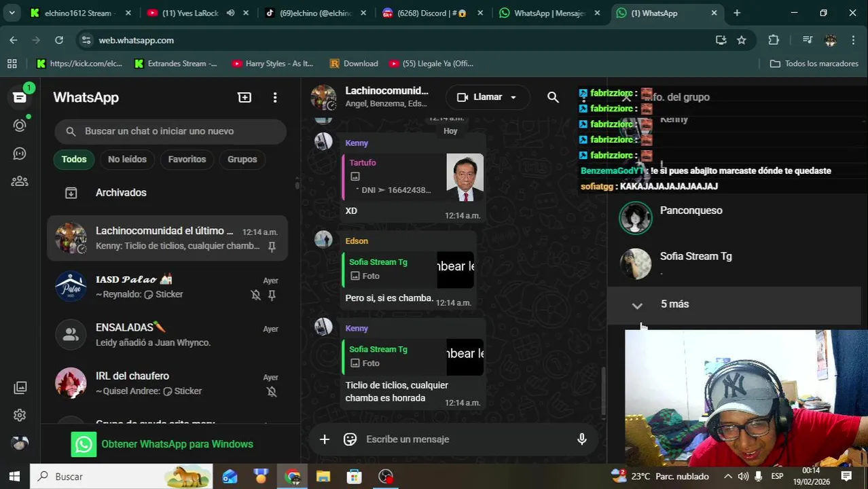Open the ENSALADAS group chat
The width and height of the screenshot is (868, 489).
click(x=167, y=335)
